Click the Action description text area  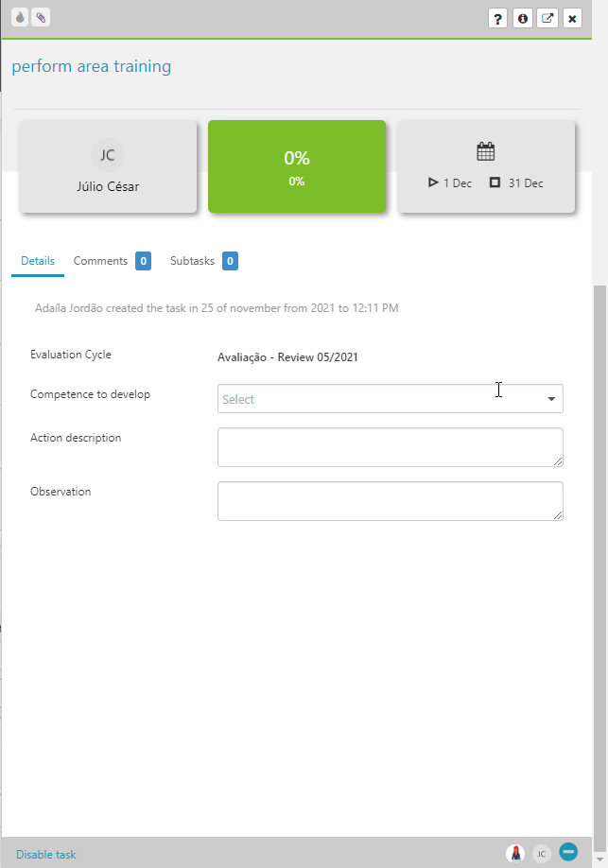(x=391, y=447)
